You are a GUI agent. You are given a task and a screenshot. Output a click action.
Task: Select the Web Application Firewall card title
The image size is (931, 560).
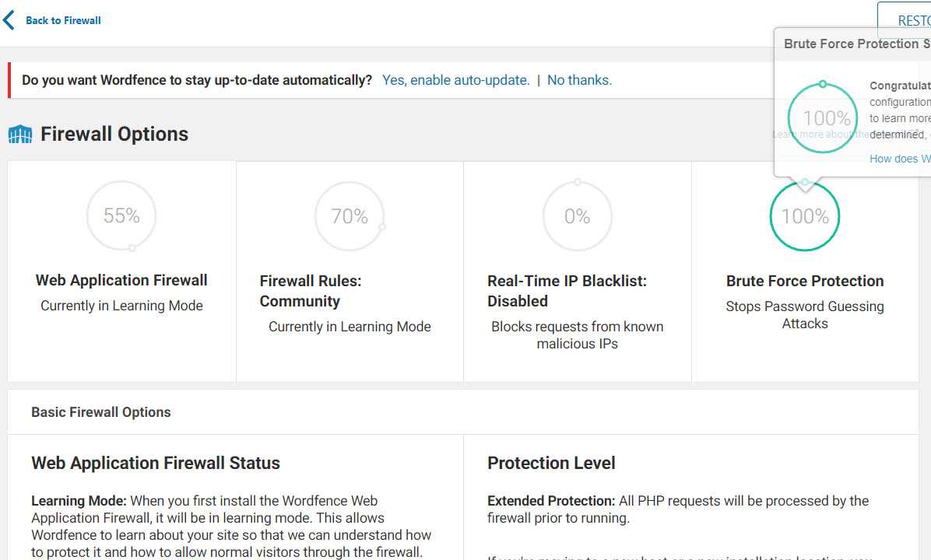121,280
